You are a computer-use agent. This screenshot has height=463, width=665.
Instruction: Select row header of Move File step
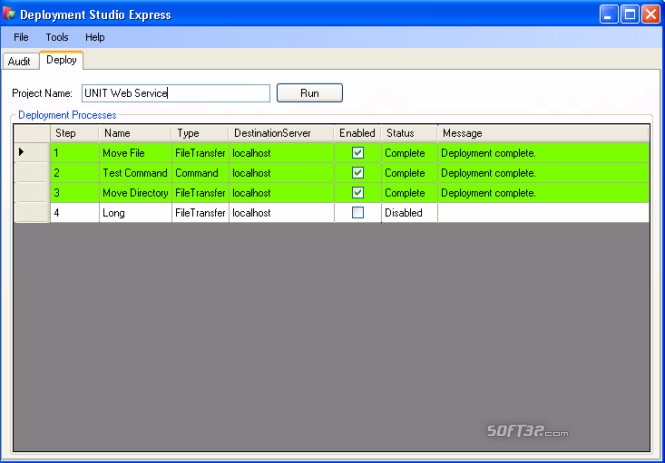pos(32,153)
